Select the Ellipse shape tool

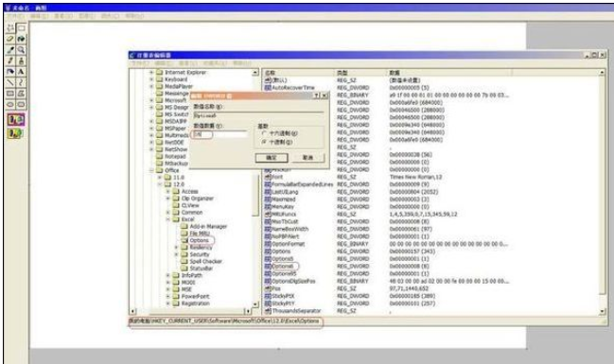10,105
